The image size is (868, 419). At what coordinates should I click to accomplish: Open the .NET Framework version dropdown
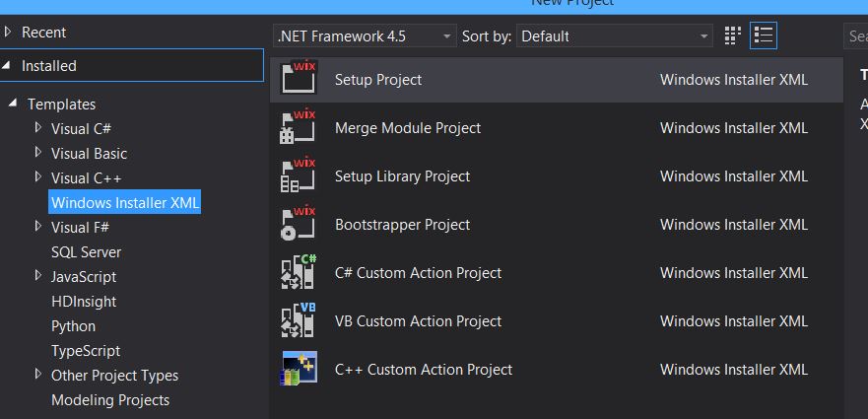pos(365,36)
